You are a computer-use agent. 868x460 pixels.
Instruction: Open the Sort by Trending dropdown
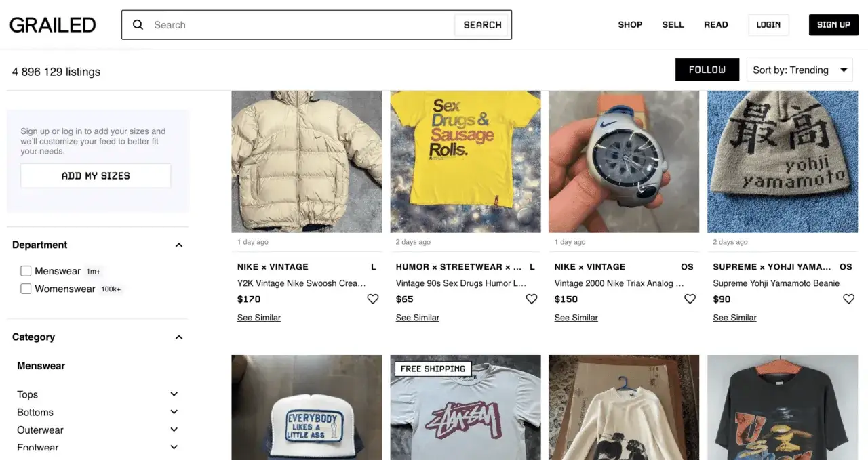[x=800, y=70]
